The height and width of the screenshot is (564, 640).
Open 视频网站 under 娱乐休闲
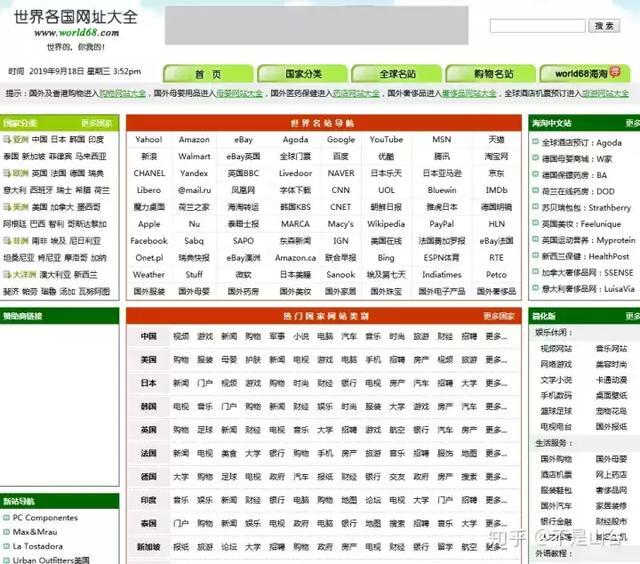[556, 349]
